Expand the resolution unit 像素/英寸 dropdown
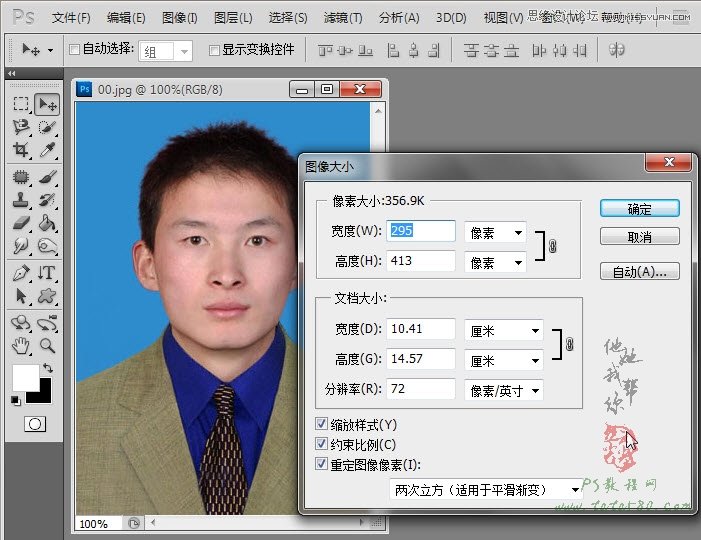This screenshot has height=540, width=701. (504, 390)
